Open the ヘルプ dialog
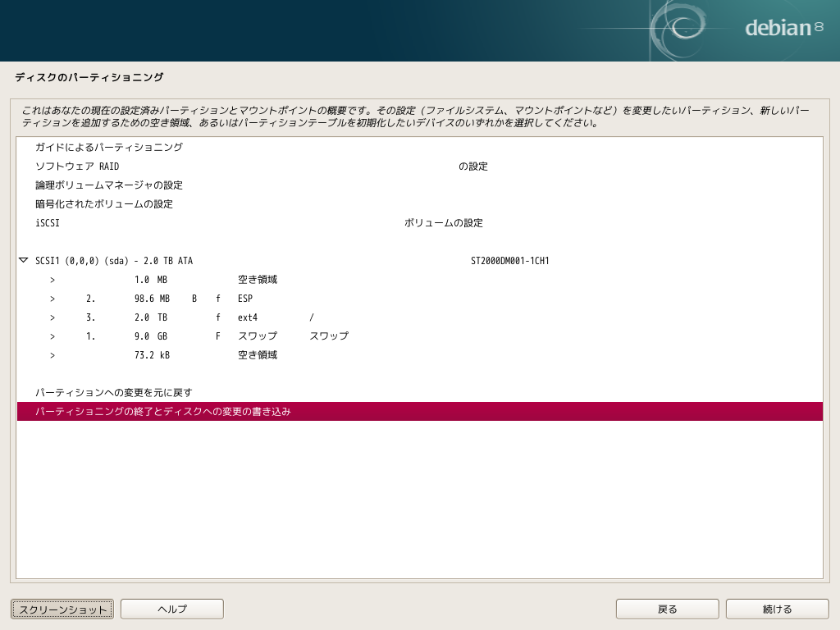 coord(171,609)
